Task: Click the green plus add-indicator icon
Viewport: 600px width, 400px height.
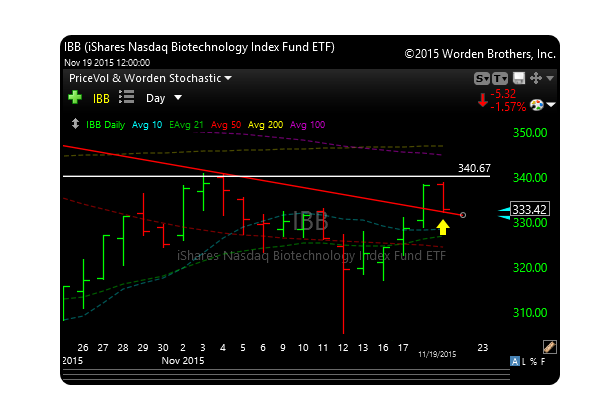Action: (x=75, y=97)
